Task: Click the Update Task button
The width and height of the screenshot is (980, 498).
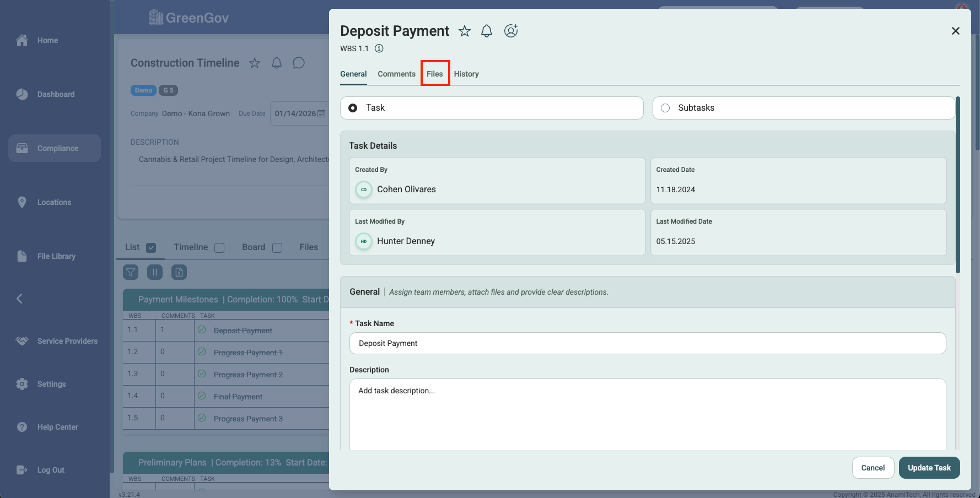Action: [929, 468]
